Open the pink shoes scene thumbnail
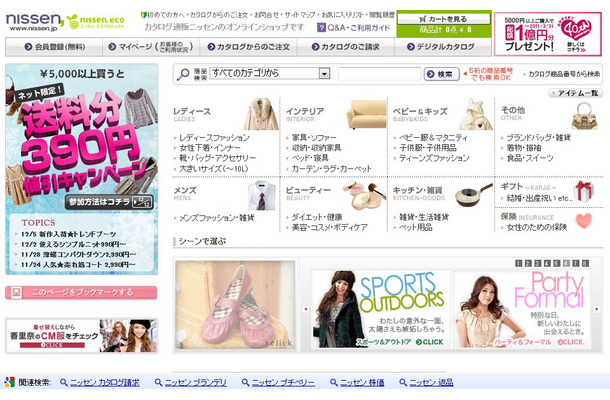The height and width of the screenshot is (400, 610). (235, 305)
